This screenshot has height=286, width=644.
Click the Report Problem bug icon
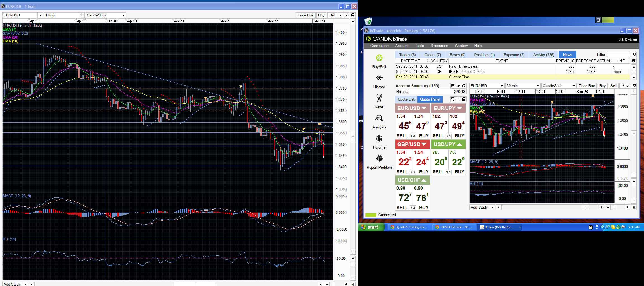click(x=379, y=158)
